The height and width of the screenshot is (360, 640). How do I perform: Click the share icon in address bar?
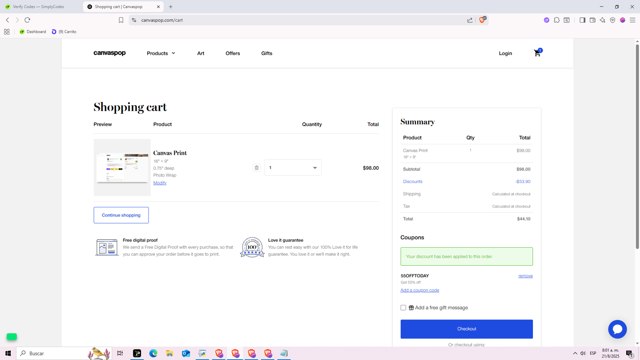(470, 20)
